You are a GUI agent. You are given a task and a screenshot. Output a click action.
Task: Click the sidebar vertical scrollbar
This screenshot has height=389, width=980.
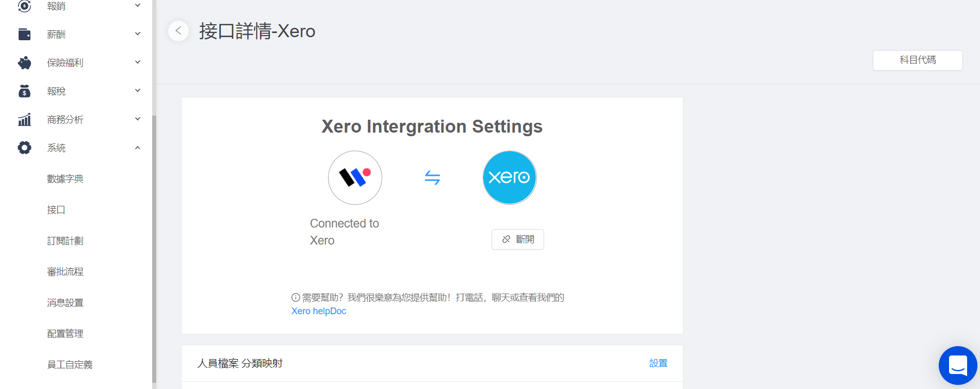point(154,250)
